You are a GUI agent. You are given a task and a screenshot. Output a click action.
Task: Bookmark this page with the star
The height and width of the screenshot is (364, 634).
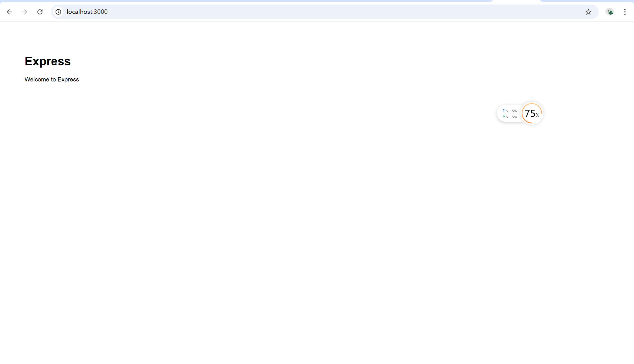588,12
